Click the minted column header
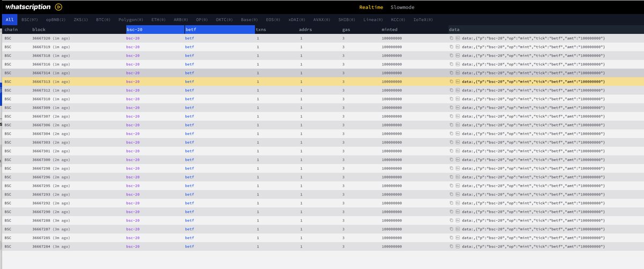Screen dimensions: 644x269 (390, 29)
